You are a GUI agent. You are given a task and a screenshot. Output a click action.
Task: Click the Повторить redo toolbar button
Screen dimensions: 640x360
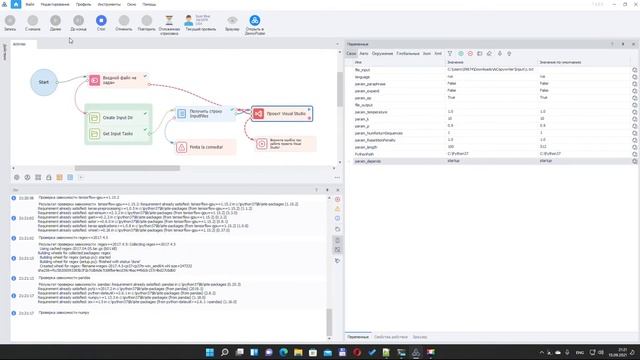[147, 23]
